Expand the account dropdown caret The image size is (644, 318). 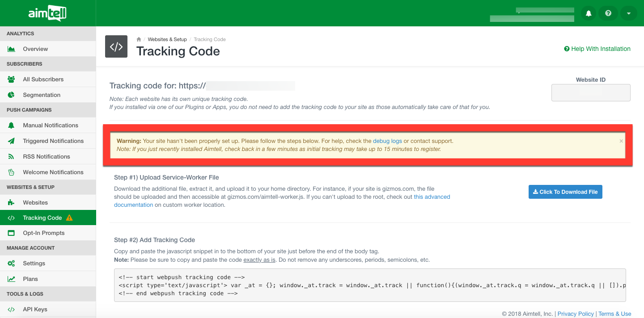(x=628, y=13)
